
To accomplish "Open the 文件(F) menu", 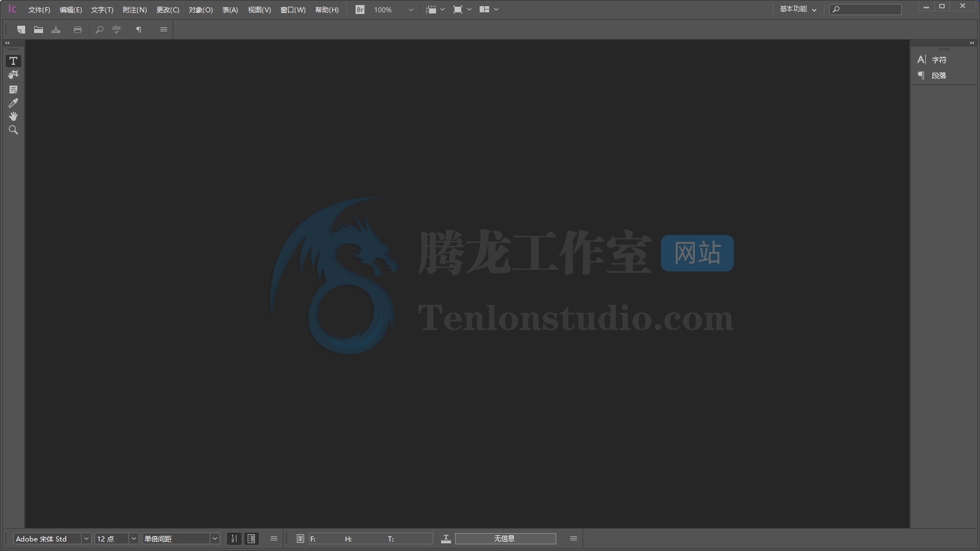I will pyautogui.click(x=39, y=10).
